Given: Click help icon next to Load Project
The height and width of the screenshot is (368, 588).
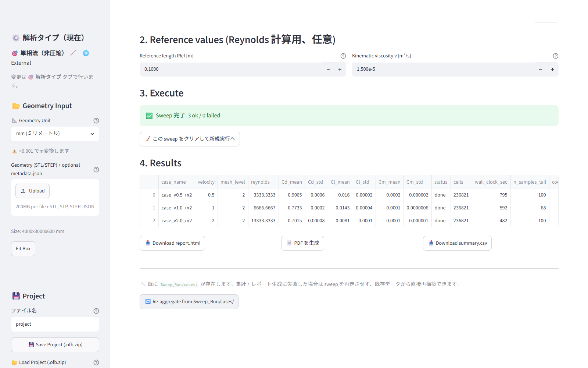Looking at the screenshot, I should [96, 362].
